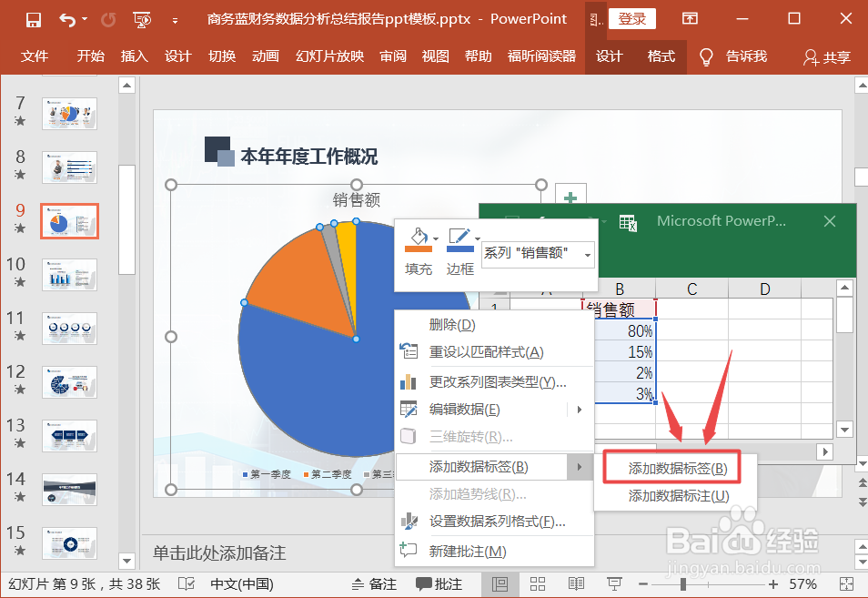Open the 填充 fill color dropdown arrow
Viewport: 868px width, 598px height.
pos(436,239)
